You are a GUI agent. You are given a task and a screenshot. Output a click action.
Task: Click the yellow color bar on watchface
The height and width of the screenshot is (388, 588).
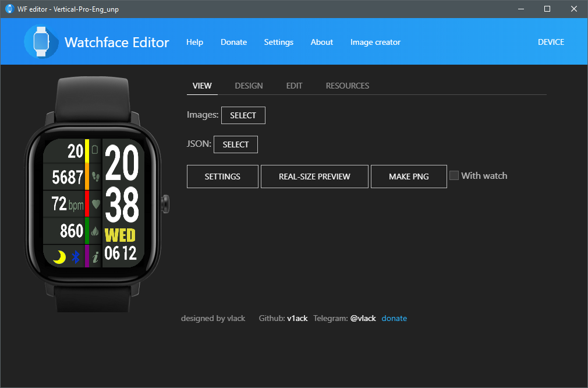87,150
